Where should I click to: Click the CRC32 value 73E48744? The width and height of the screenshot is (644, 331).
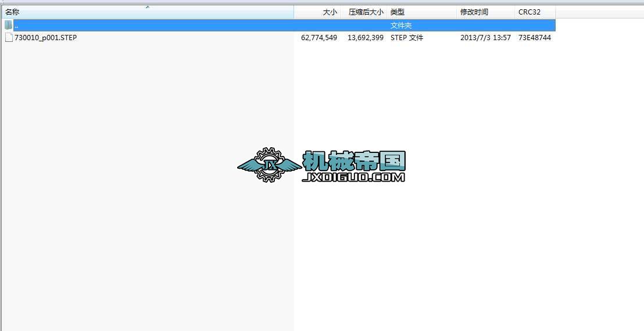(535, 38)
